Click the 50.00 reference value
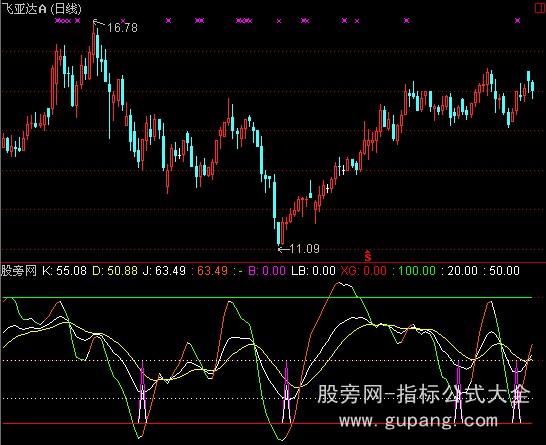Image resolution: width=546 pixels, height=445 pixels. (x=504, y=271)
